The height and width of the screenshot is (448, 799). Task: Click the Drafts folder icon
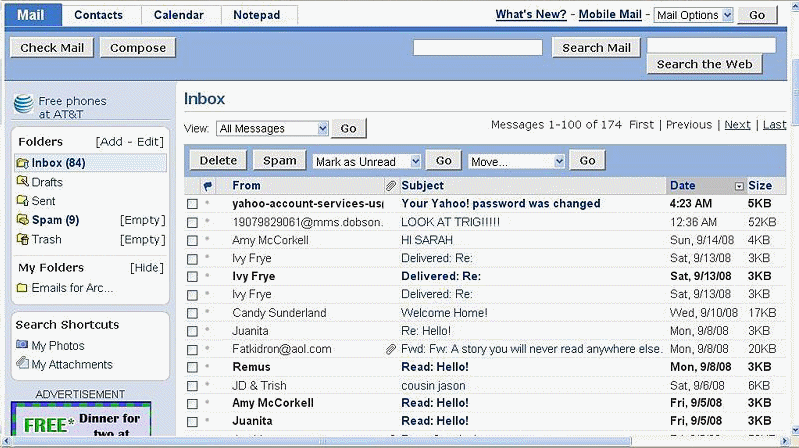(22, 181)
